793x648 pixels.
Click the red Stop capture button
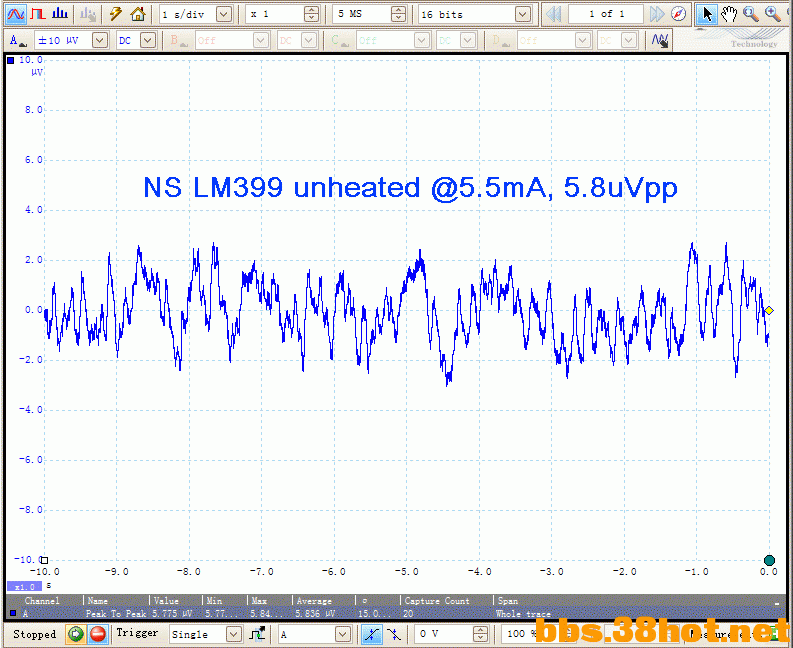[98, 634]
